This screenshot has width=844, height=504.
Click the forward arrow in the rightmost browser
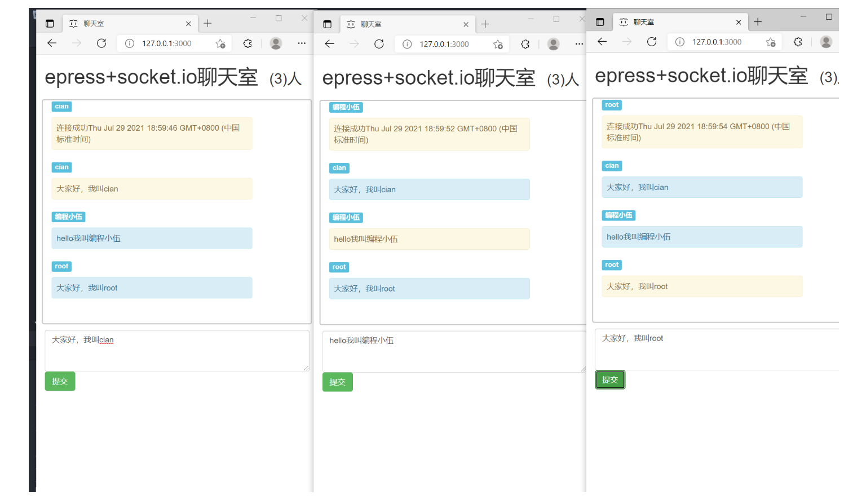[626, 41]
